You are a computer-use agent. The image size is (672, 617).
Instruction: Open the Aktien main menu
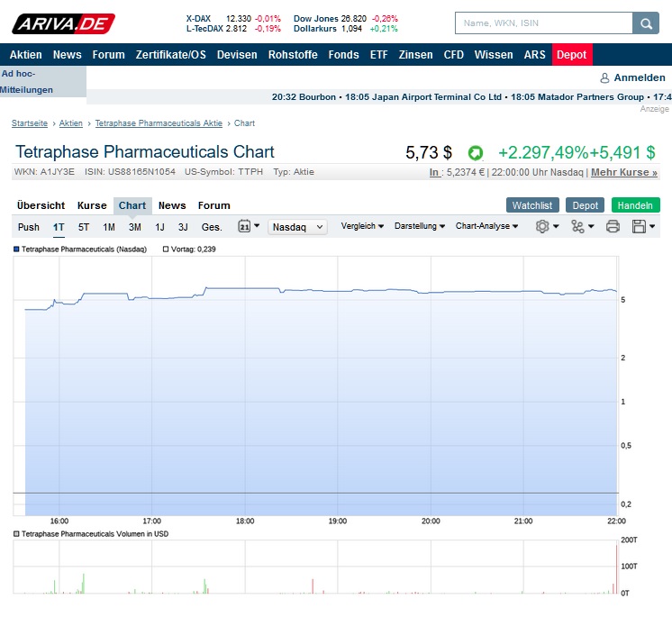[x=26, y=55]
